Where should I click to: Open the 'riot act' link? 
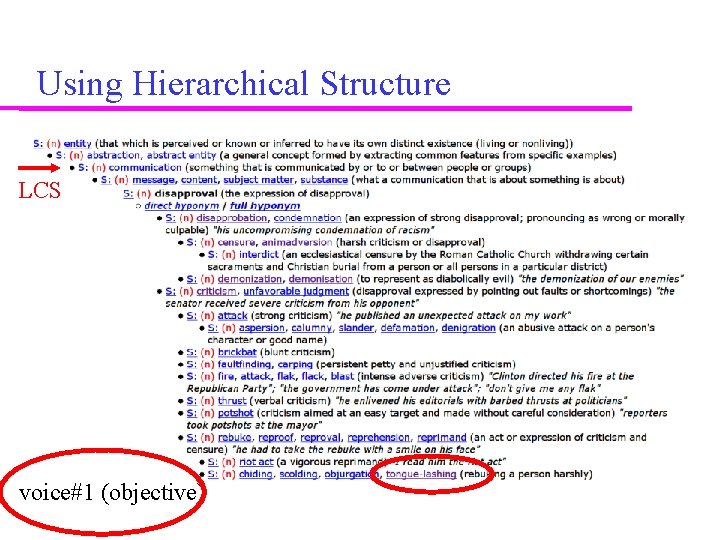tap(256, 462)
